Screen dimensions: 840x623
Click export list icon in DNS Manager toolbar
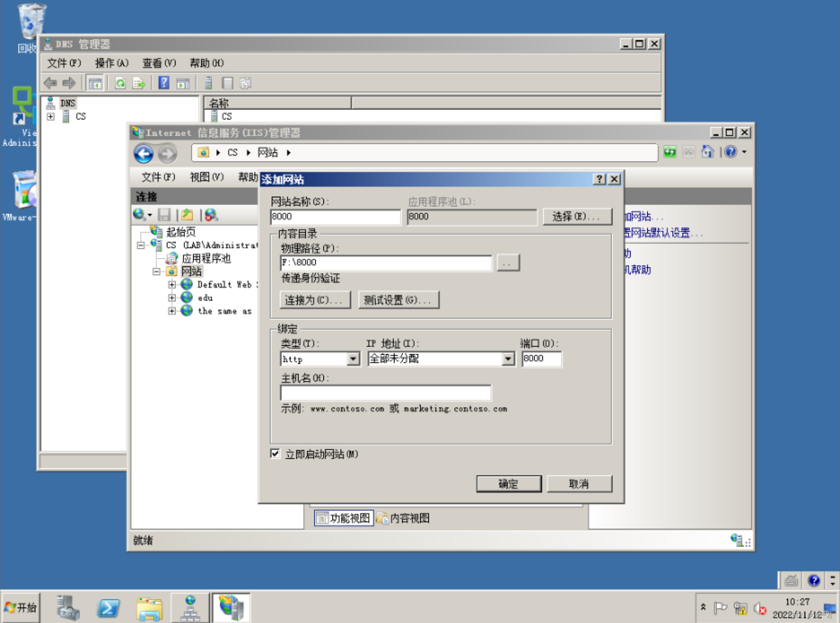tap(138, 83)
